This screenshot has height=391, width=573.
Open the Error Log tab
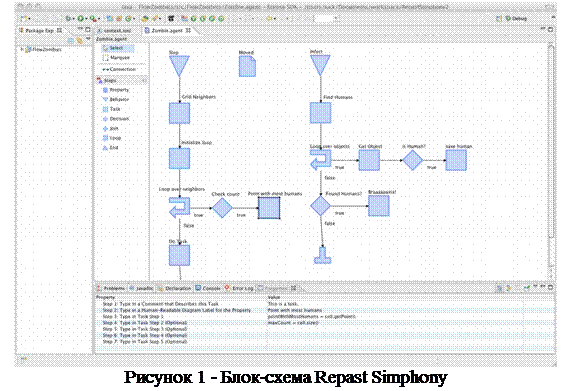pos(239,288)
